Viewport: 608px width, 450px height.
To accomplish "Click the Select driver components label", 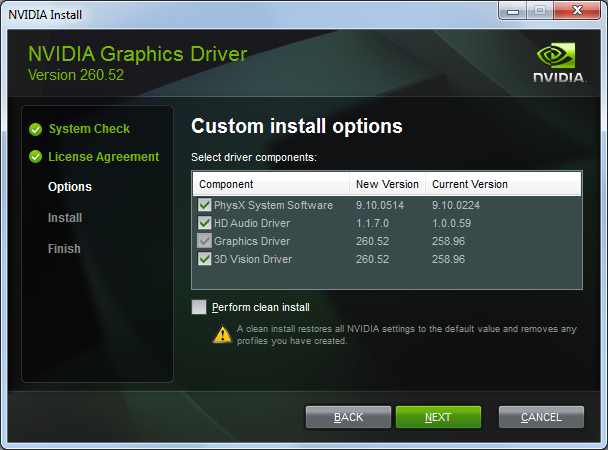I will [x=254, y=157].
